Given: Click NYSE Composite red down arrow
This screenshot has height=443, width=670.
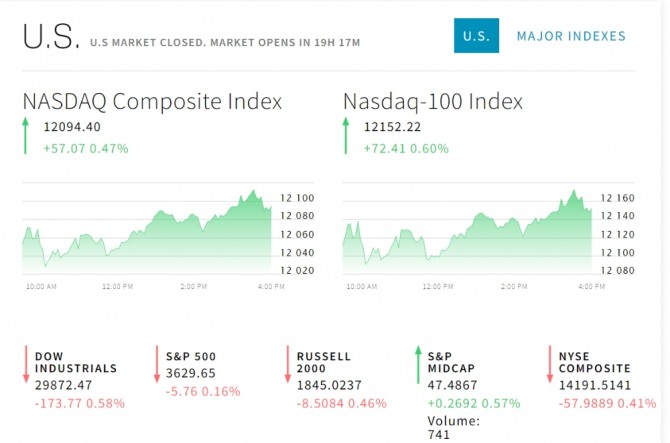Looking at the screenshot, I should [x=549, y=364].
